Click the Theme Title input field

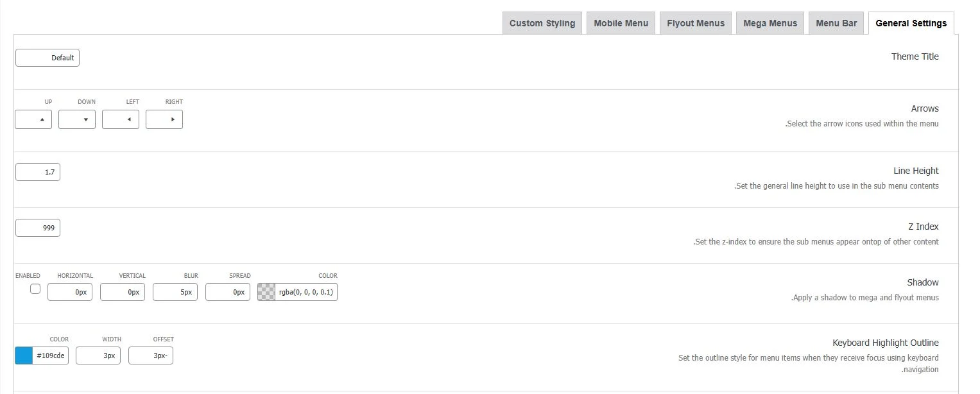tap(47, 58)
